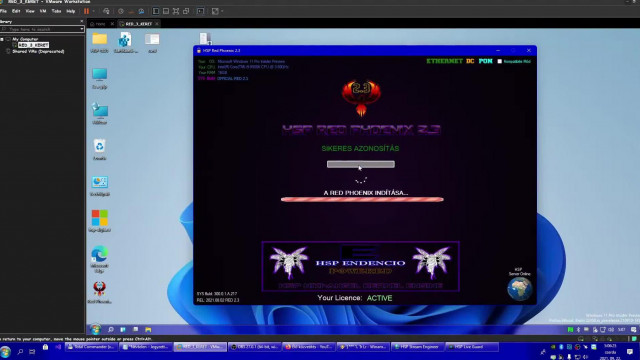This screenshot has height=360, width=640.
Task: Select the blue document icon on the guest desktop
Action: (x=125, y=40)
